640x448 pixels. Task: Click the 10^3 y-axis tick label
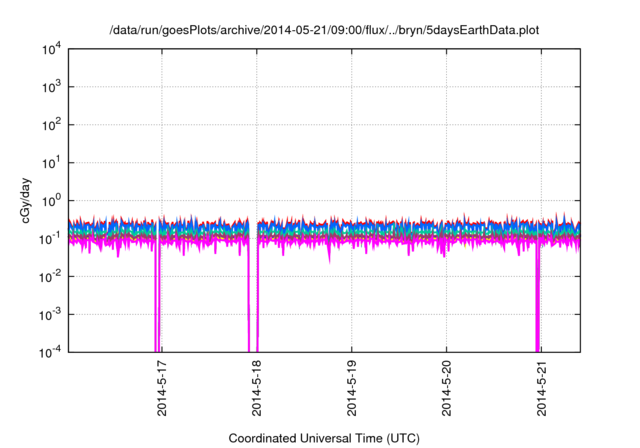point(52,87)
